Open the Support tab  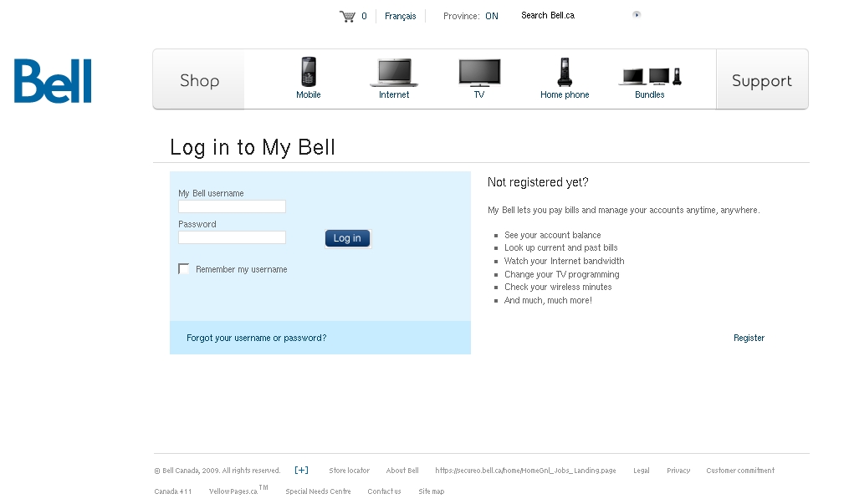(762, 80)
